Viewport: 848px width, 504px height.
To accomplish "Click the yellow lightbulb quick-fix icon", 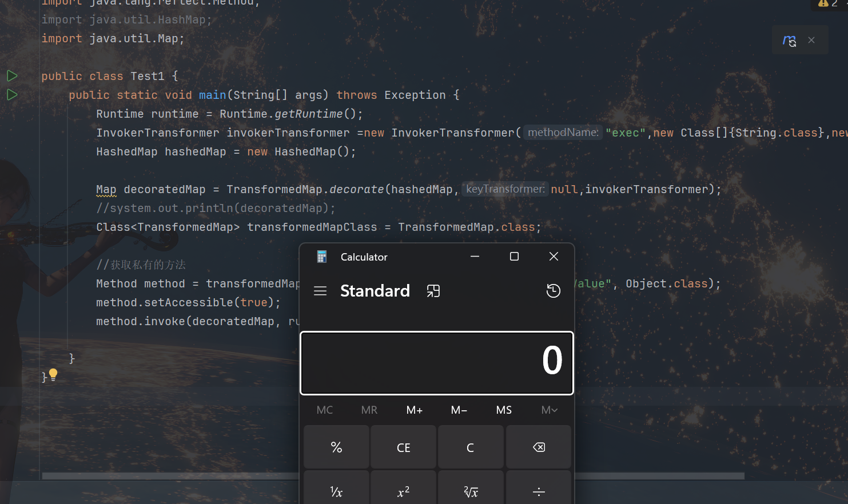I will tap(53, 374).
